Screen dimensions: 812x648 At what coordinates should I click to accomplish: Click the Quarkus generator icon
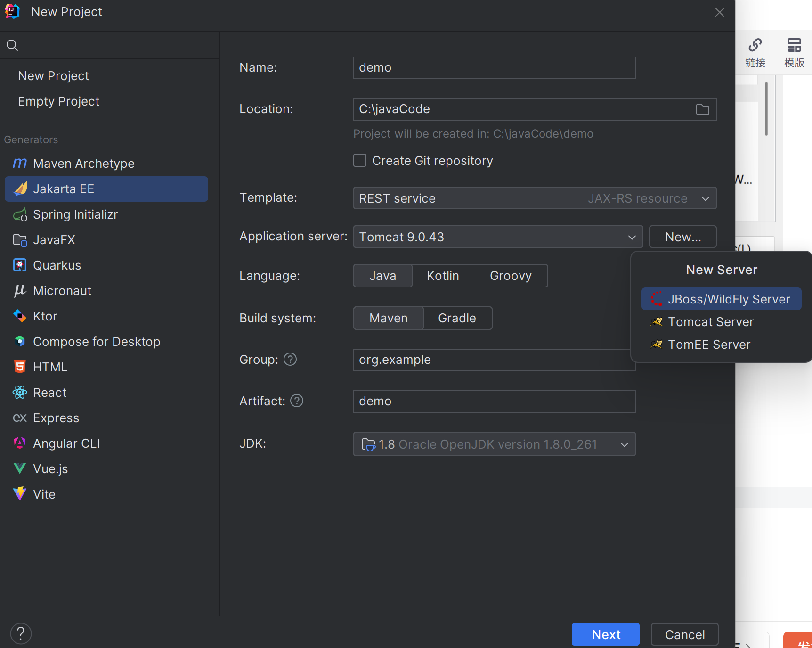coord(20,265)
